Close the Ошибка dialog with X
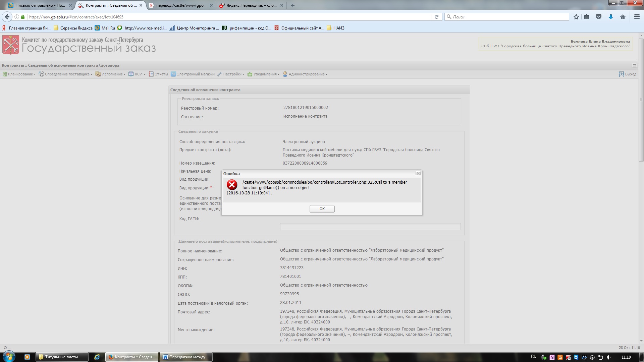Viewport: 644px width, 362px height. pos(418,173)
